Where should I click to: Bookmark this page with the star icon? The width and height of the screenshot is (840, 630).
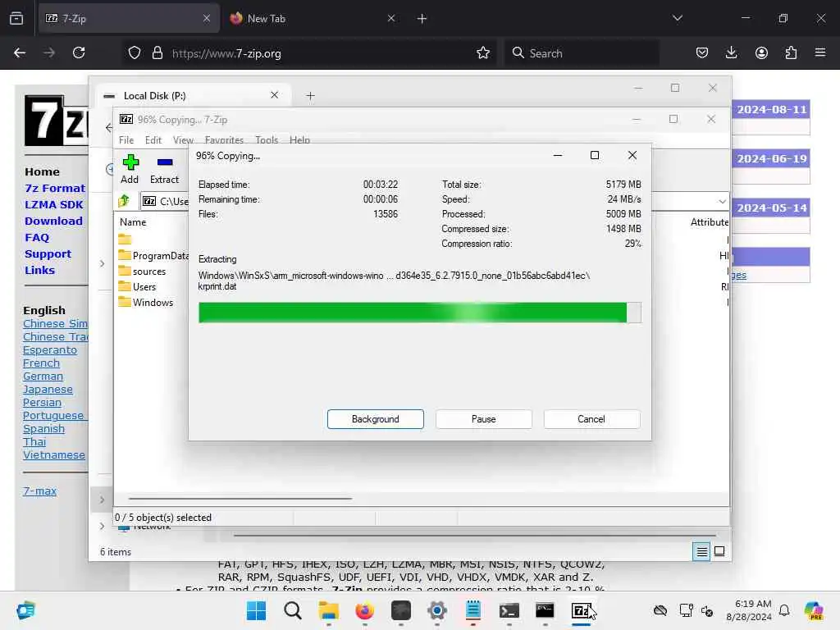tap(482, 53)
